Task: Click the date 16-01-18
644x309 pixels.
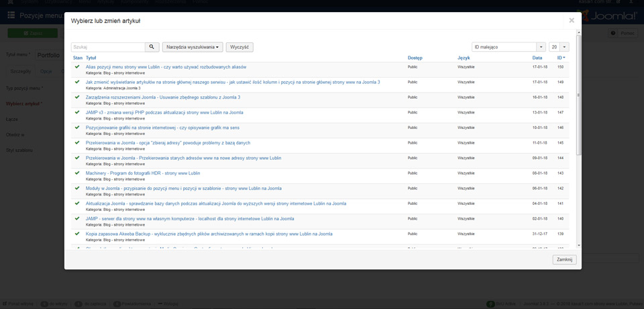Action: (539, 97)
